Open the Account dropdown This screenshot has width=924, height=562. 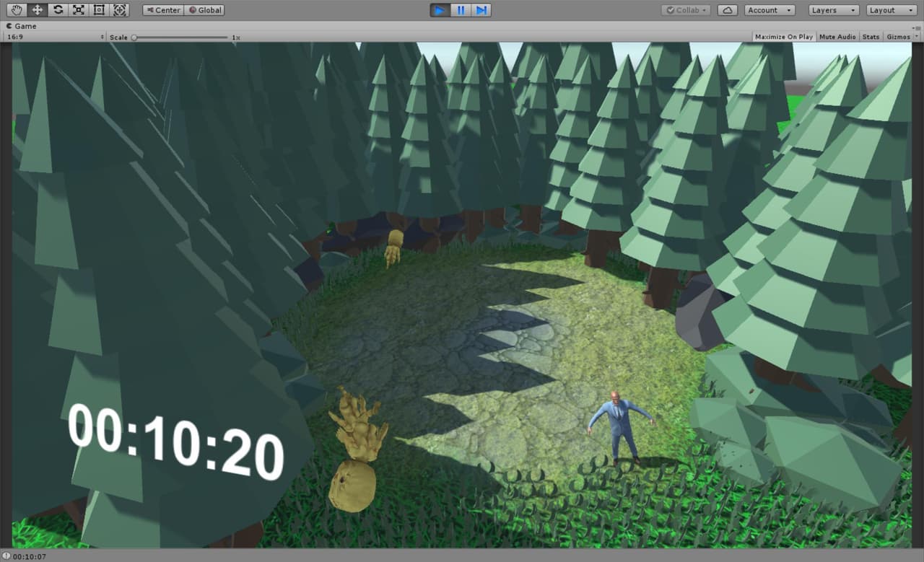tap(770, 10)
